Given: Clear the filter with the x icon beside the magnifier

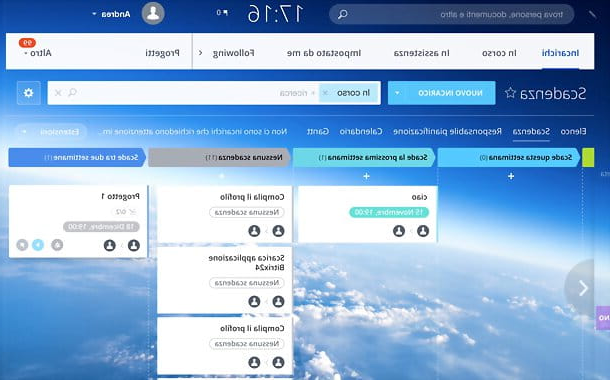Looking at the screenshot, I should point(58,93).
